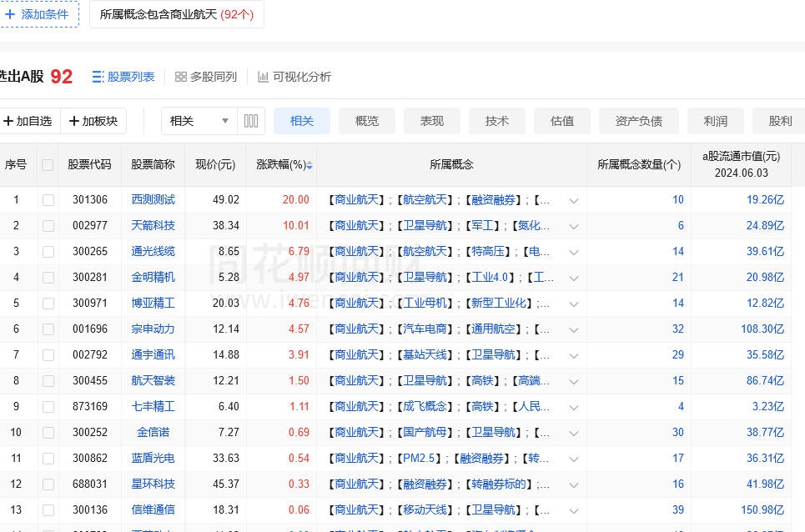Click concept count 32 for 宗申动力

[x=677, y=329]
